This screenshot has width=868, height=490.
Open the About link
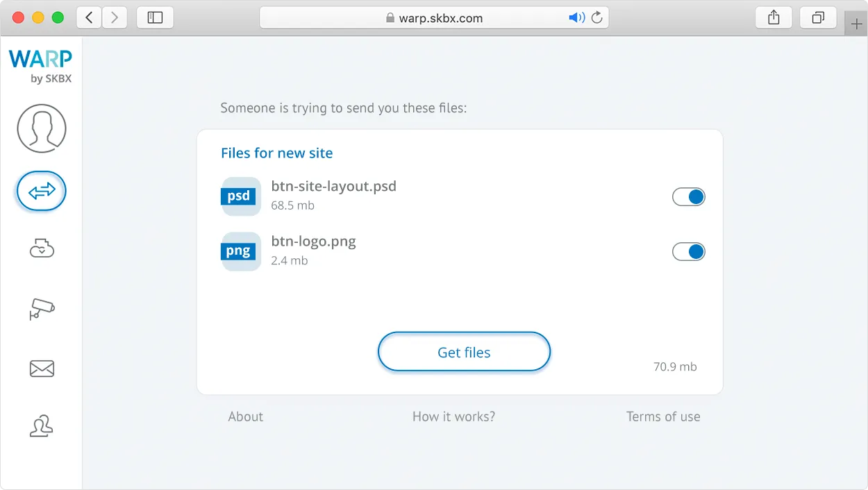coord(246,416)
